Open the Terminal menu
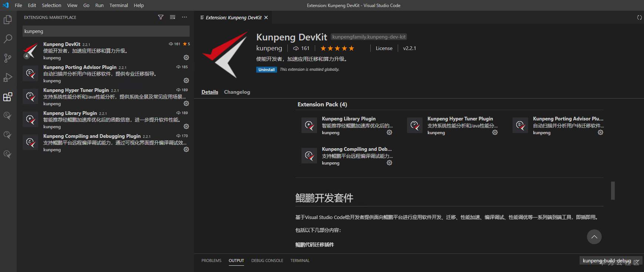Viewport: 644px width, 272px height. (x=119, y=5)
